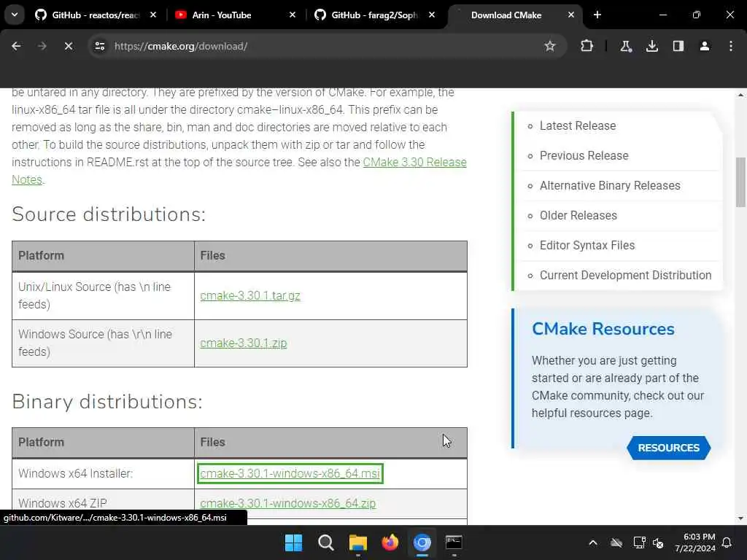Open the terminal taskbar icon

point(454,542)
